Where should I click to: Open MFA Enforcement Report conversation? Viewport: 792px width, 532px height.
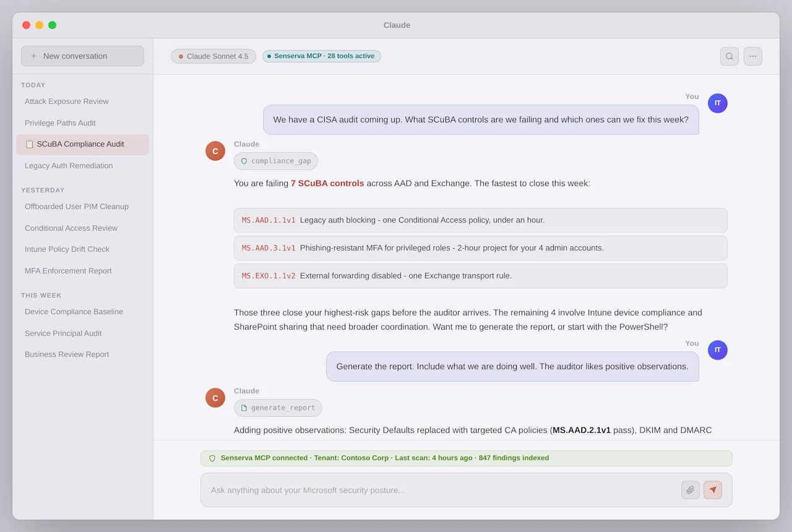(82, 271)
